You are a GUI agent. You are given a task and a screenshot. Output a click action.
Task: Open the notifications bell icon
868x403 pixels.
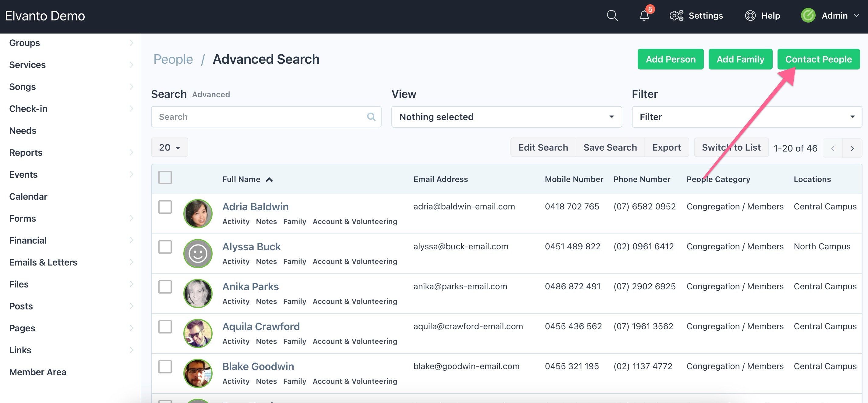point(644,16)
